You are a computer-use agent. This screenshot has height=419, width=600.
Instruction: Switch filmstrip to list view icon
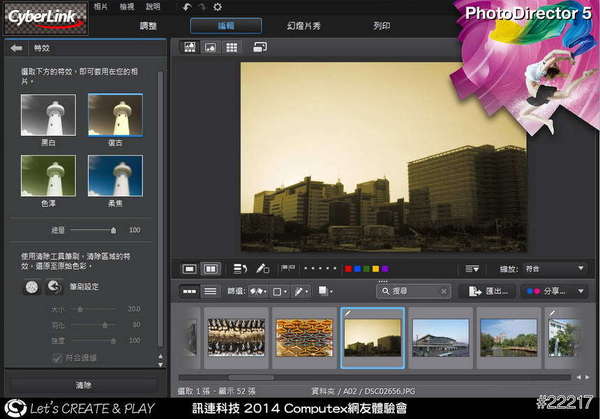210,291
